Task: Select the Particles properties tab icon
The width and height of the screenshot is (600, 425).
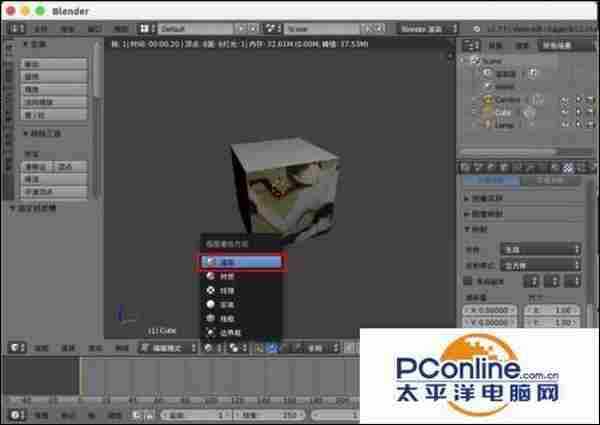Action: point(581,167)
